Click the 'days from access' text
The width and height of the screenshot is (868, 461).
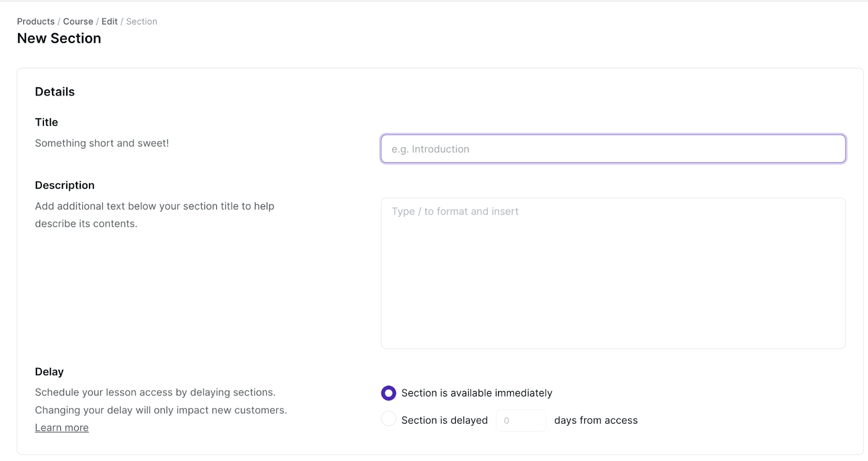596,420
